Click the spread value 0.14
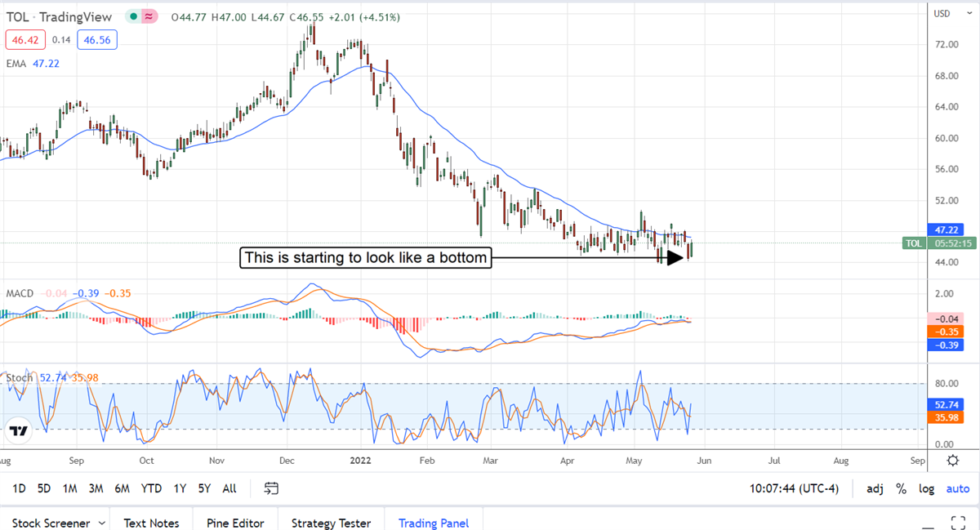The image size is (980, 530). click(61, 39)
